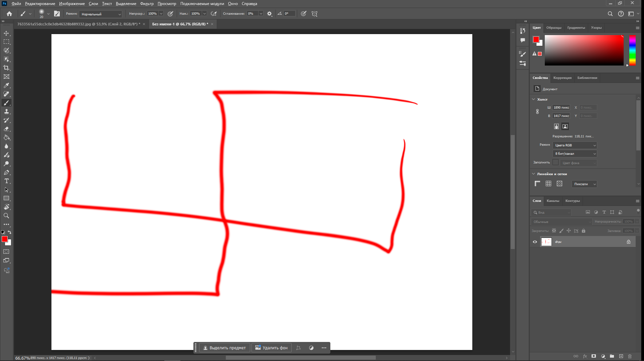The image size is (644, 361).
Task: Click the Выделить предмет button
Action: pyautogui.click(x=224, y=348)
